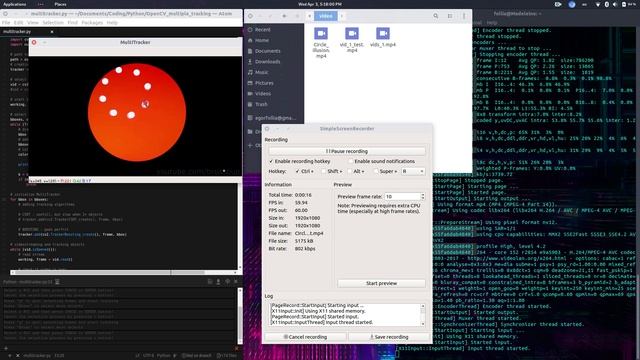The image size is (640, 360).
Task: Click the top bar camera recording indicator
Action: 558,4
